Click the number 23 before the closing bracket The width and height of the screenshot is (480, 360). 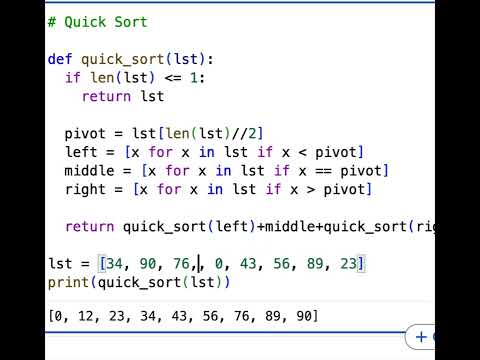coord(348,264)
